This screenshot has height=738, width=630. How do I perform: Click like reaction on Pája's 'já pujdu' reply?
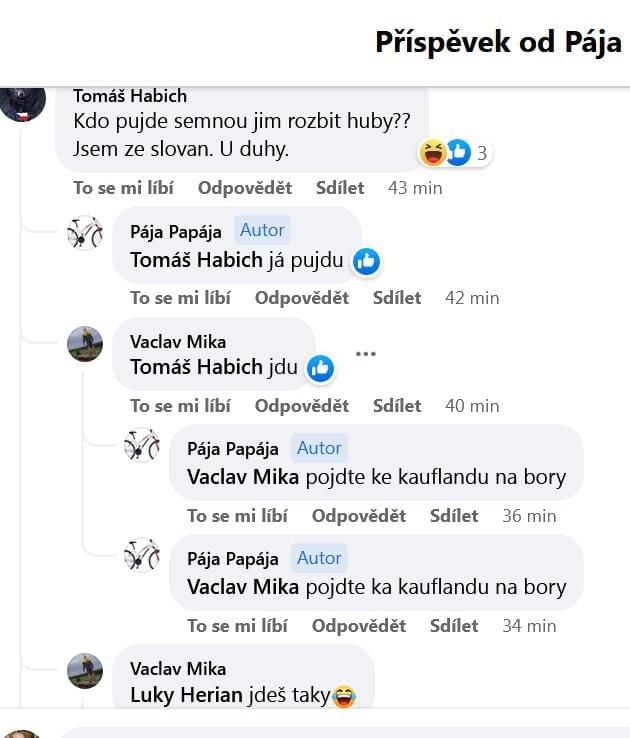[366, 262]
